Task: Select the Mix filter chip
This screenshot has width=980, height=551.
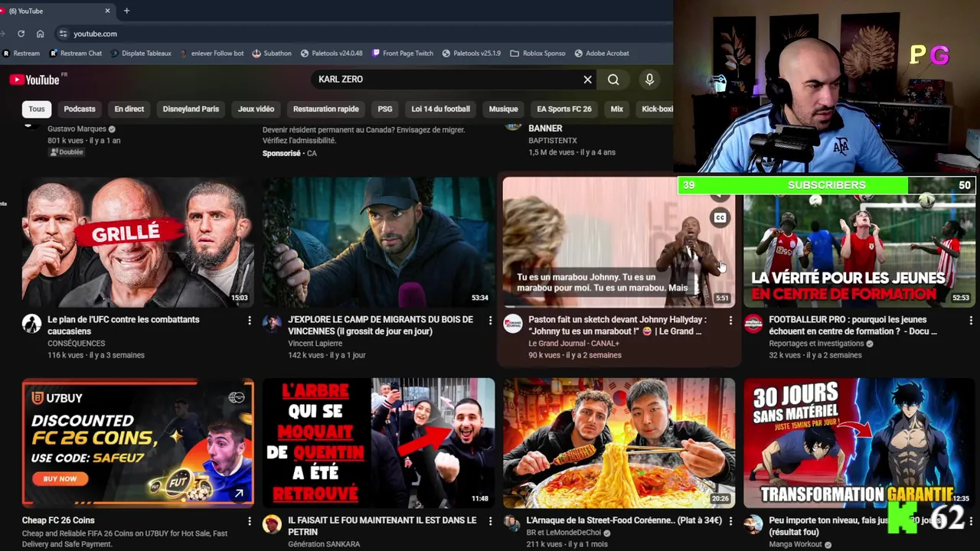Action: [x=616, y=109]
